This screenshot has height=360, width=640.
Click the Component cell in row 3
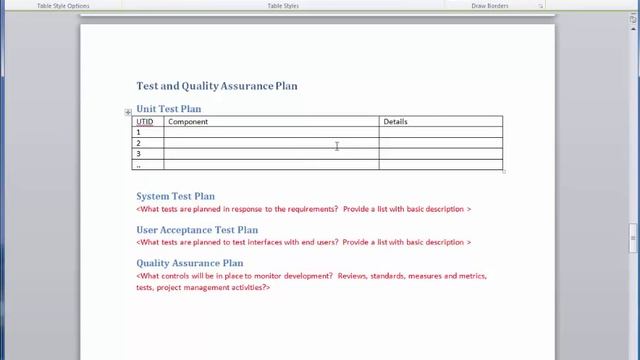pyautogui.click(x=271, y=154)
